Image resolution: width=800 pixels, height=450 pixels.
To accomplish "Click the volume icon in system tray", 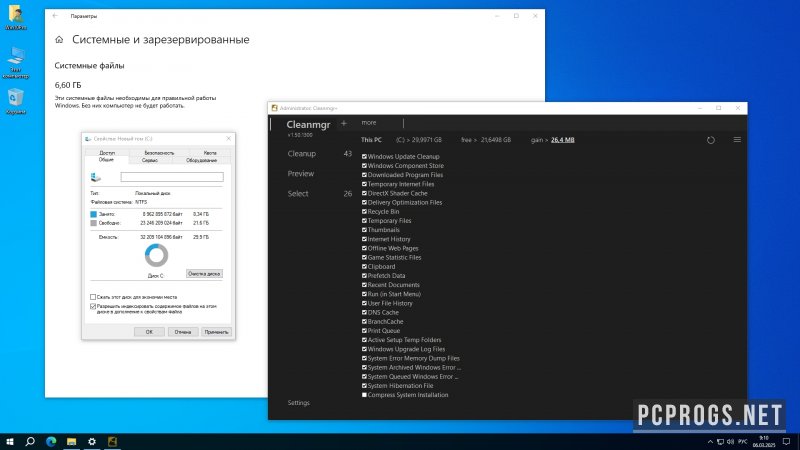I will (x=731, y=442).
